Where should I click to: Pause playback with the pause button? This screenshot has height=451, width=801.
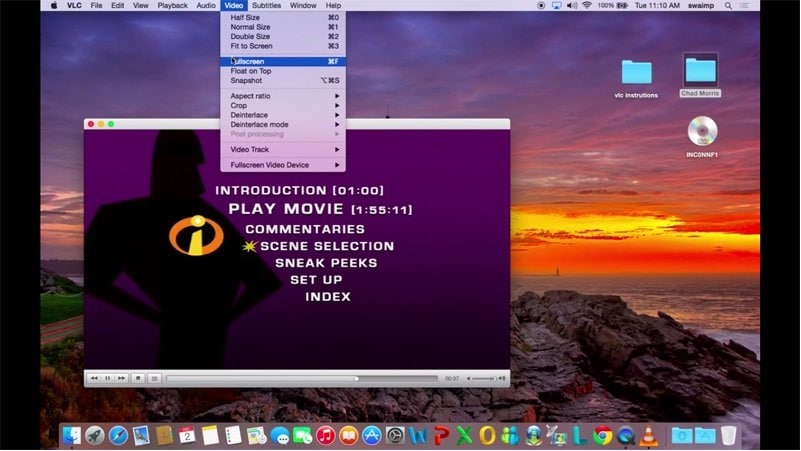pos(108,378)
